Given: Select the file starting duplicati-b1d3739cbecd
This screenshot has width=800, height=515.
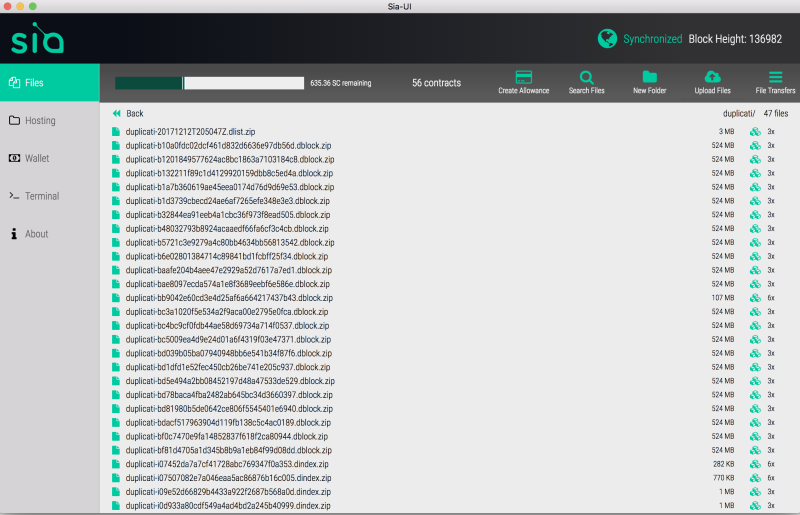Looking at the screenshot, I should [228, 201].
